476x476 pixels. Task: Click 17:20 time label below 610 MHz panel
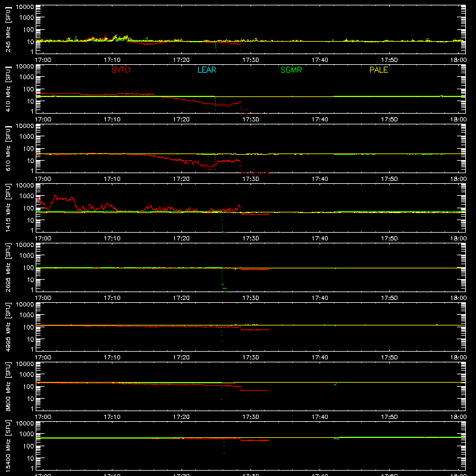181,179
